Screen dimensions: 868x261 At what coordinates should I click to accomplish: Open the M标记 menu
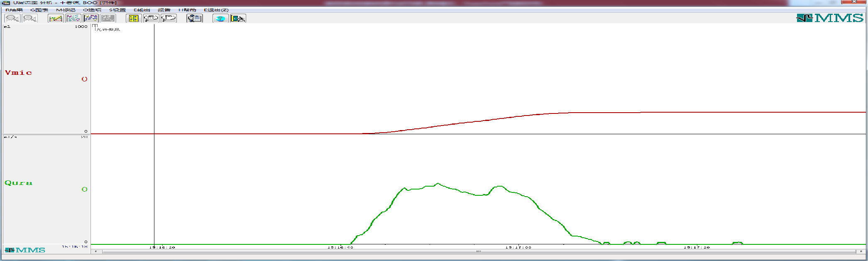tap(66, 10)
